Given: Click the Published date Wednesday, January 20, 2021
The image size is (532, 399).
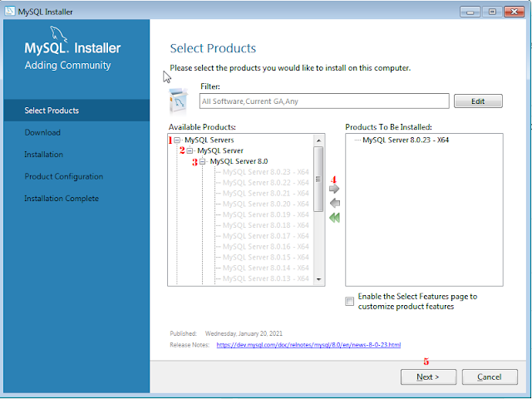Looking at the screenshot, I should click(244, 333).
